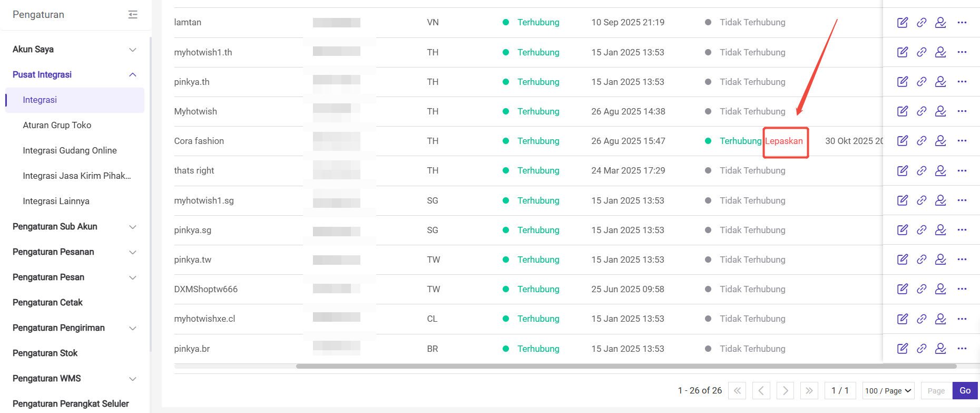The width and height of the screenshot is (980, 413).
Task: Click the Page number input field
Action: [936, 391]
